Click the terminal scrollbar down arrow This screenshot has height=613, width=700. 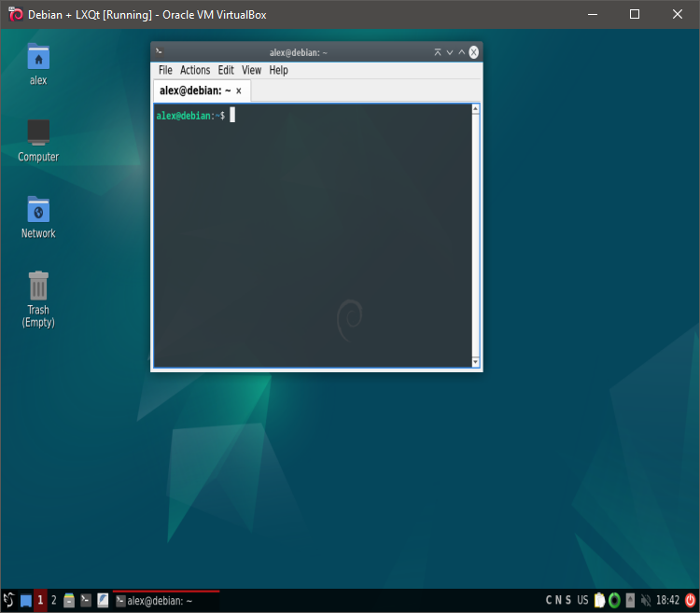click(x=475, y=361)
